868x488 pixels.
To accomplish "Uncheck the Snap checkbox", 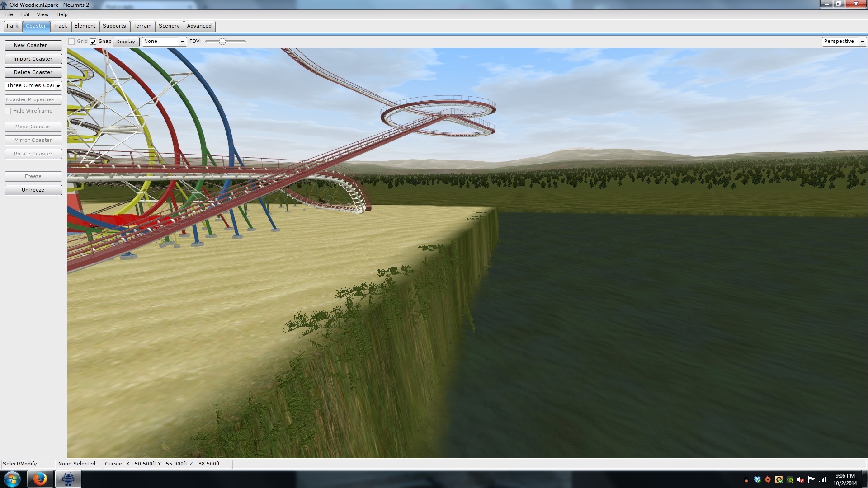I will [93, 42].
